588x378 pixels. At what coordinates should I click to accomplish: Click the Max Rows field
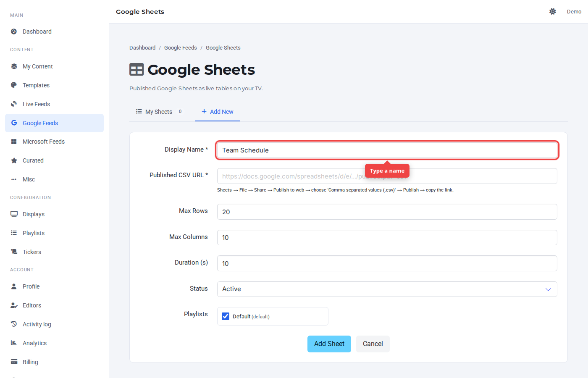tap(387, 212)
